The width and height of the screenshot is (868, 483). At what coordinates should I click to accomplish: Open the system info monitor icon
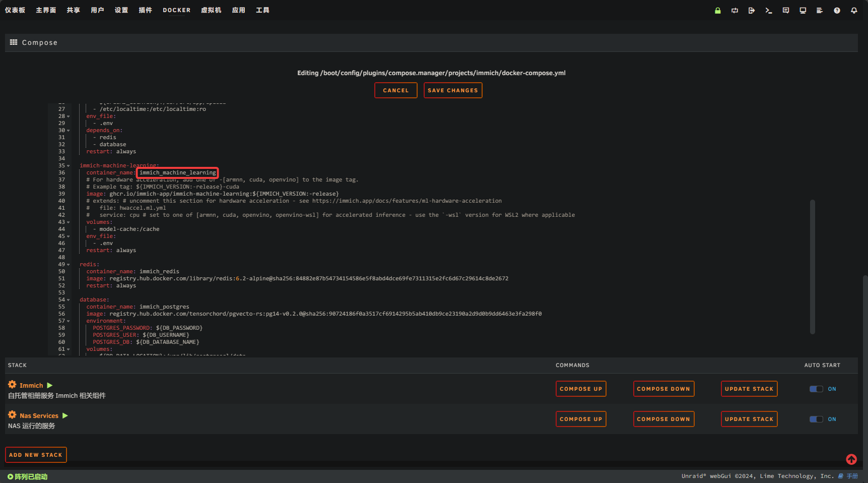pos(803,11)
